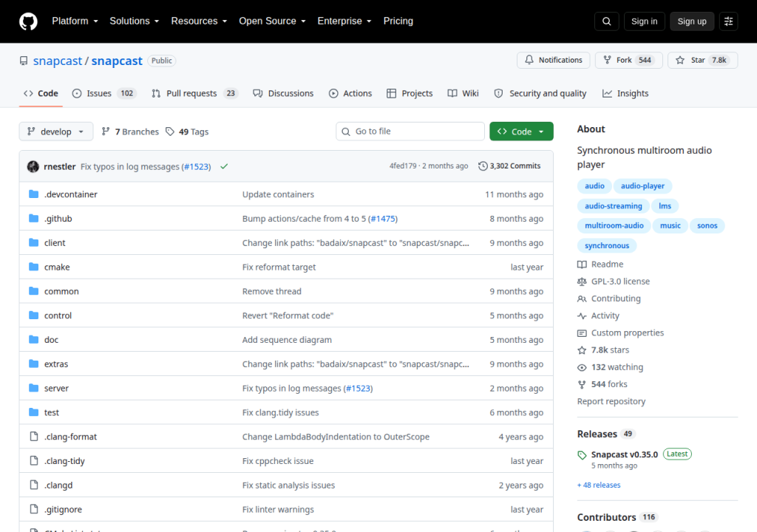Click the commits history clock icon
Screen dimensions: 757x532
pos(483,166)
